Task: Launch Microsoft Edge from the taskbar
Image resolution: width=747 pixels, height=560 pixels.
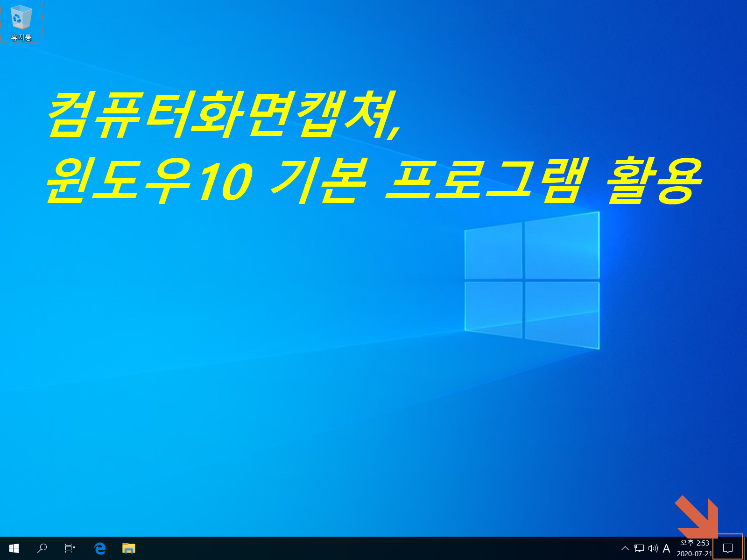Action: pos(100,548)
